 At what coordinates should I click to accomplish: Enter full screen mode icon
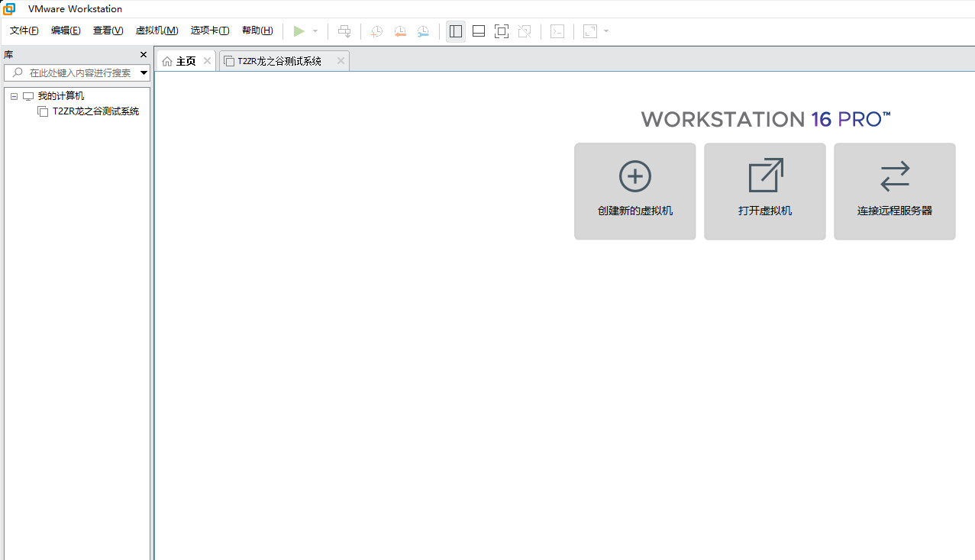point(501,31)
